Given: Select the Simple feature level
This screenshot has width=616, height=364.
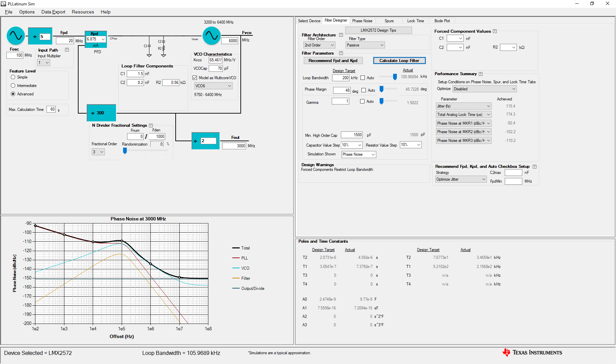Looking at the screenshot, I should [x=13, y=77].
